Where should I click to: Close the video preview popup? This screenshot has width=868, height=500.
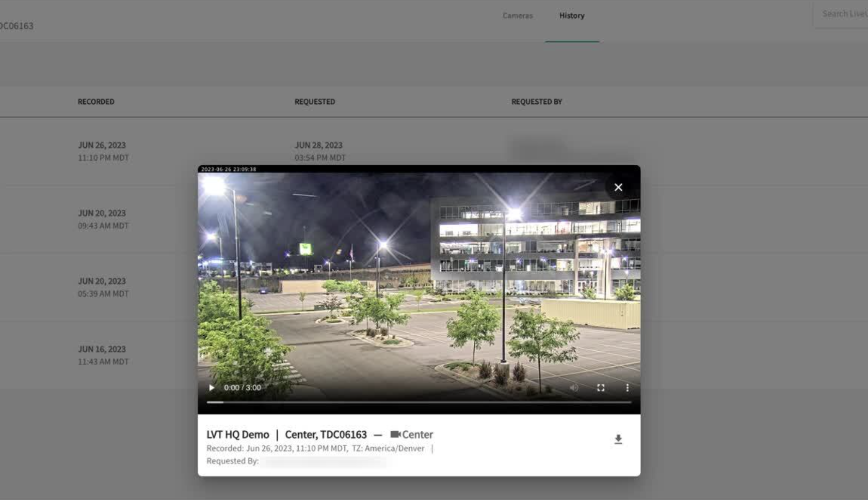618,187
